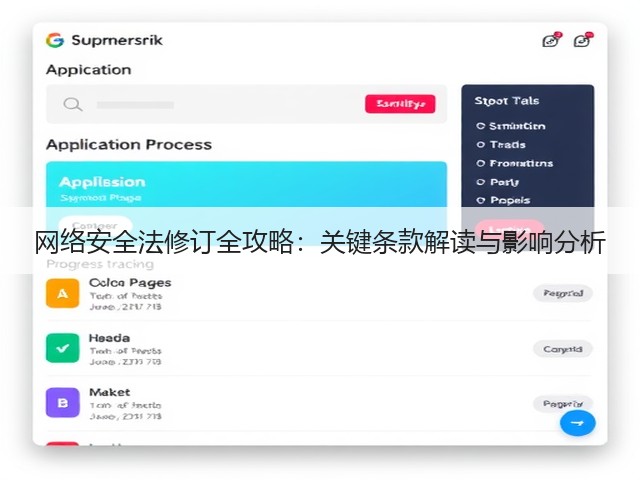Click the green checkmark icon for Heada
Screen dimensions: 640x480
(x=62, y=348)
